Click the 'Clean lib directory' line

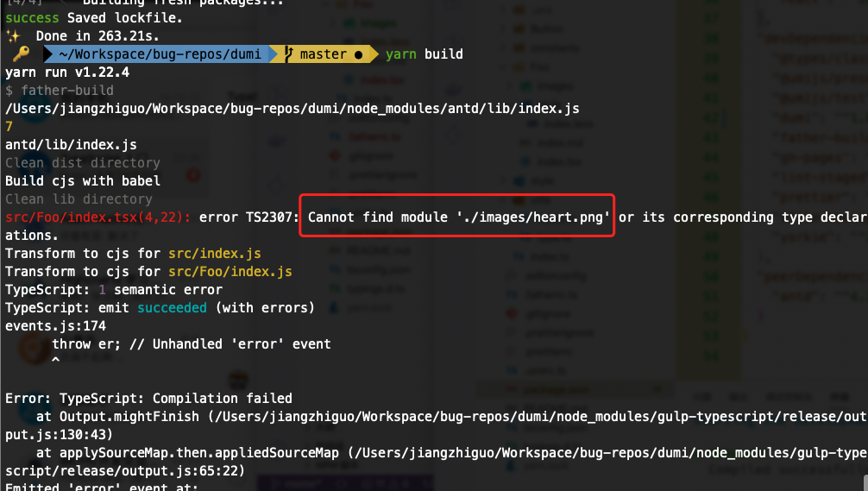(x=79, y=199)
